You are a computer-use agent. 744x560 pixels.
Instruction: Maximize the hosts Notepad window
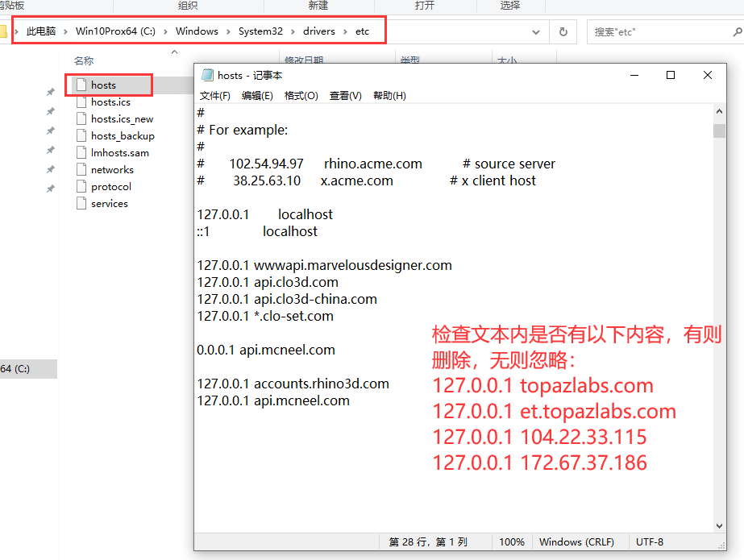point(671,75)
